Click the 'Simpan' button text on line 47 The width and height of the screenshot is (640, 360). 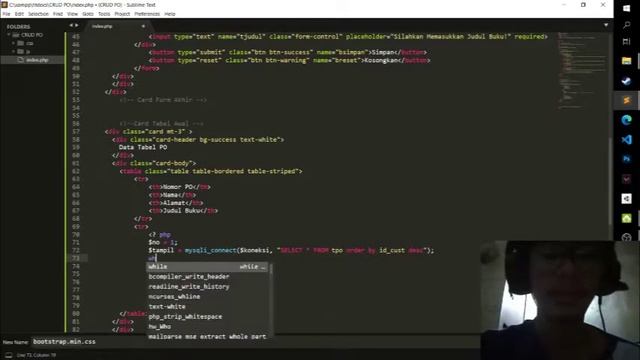coord(382,52)
